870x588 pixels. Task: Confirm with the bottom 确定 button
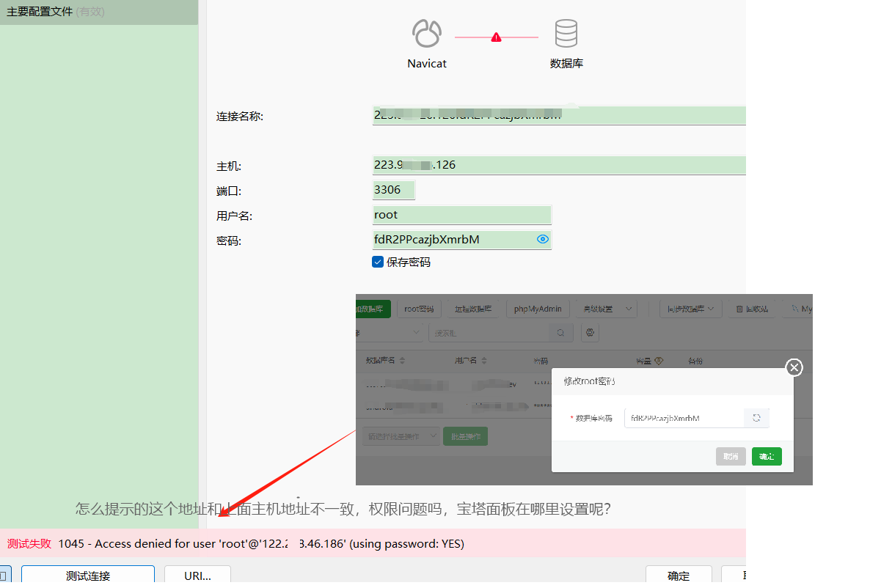coord(679,576)
